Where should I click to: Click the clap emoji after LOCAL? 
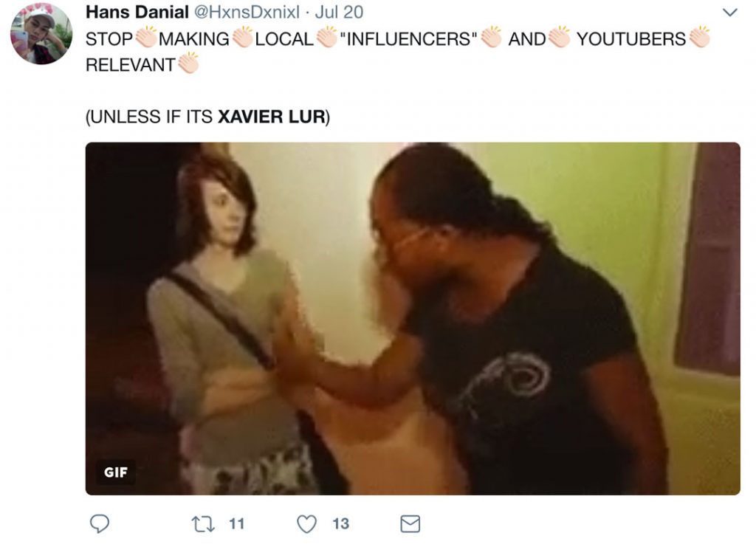[x=327, y=37]
